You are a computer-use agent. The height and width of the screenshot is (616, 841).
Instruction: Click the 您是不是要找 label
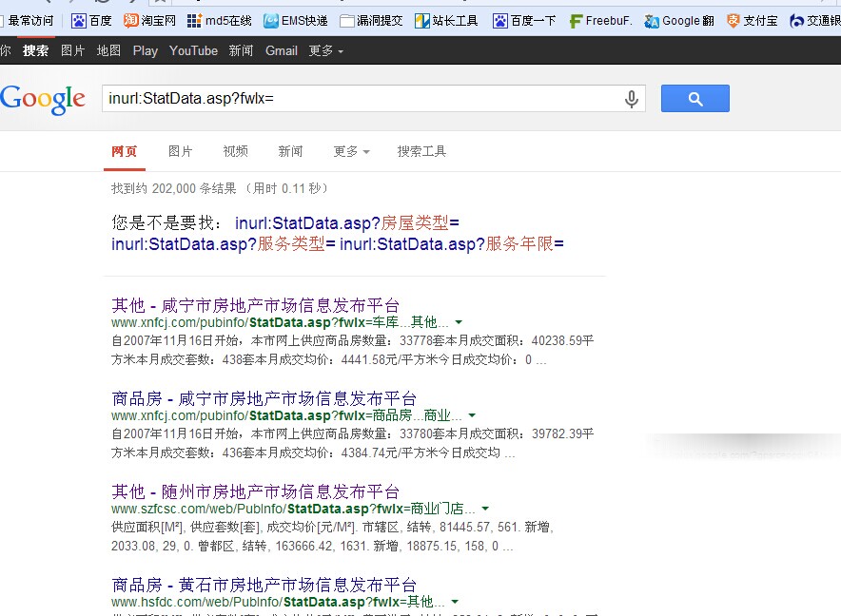(166, 223)
